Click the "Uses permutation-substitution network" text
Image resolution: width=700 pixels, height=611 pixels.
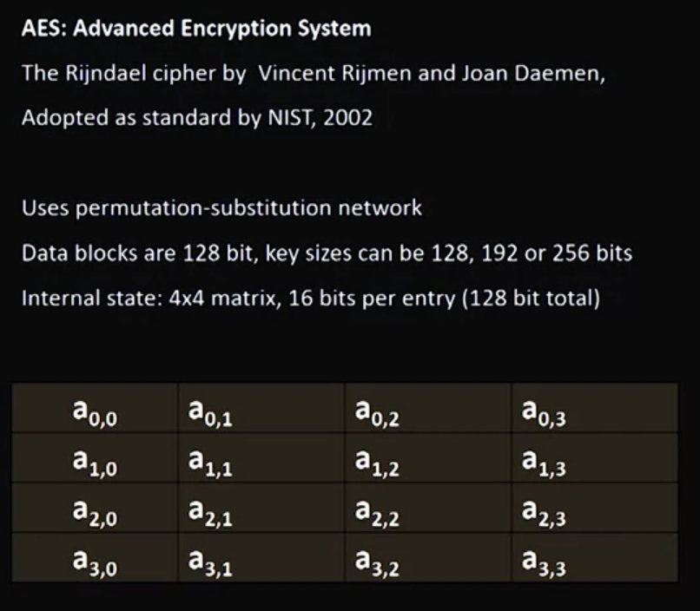[x=222, y=208]
